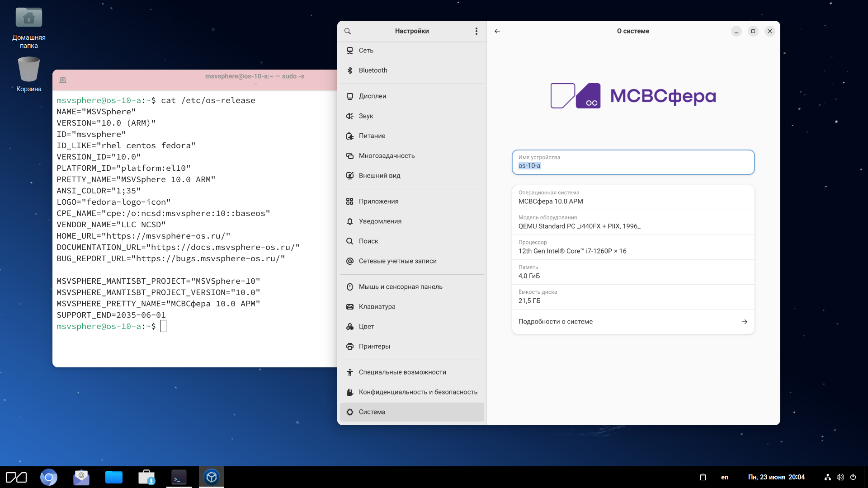This screenshot has height=488, width=868.
Task: Expand Подробности о системе row
Action: pos(632,322)
